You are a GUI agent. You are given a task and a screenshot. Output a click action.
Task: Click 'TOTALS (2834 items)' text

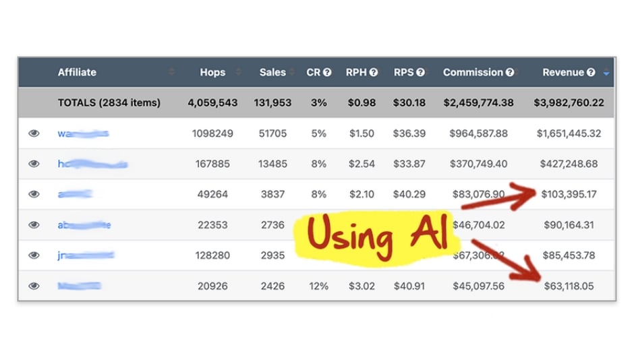(x=109, y=102)
